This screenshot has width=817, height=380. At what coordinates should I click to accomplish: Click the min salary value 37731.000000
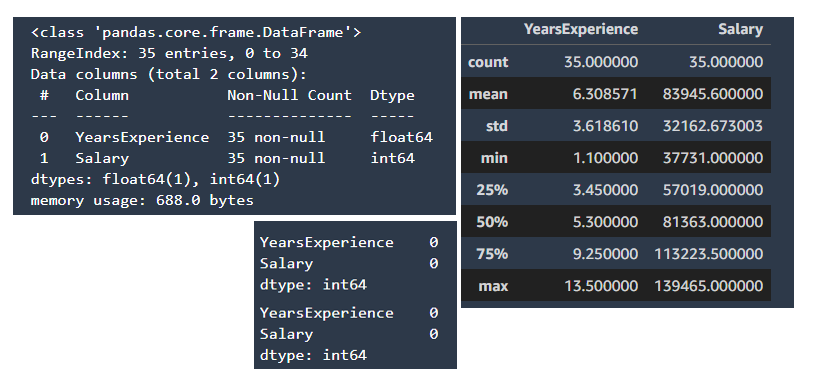[x=713, y=158]
